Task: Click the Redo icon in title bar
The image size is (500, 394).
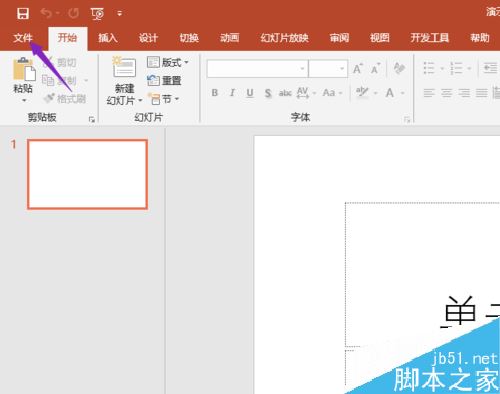Action: [x=74, y=13]
